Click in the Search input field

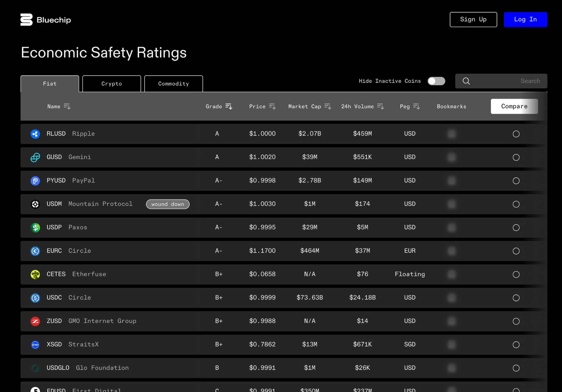[501, 81]
